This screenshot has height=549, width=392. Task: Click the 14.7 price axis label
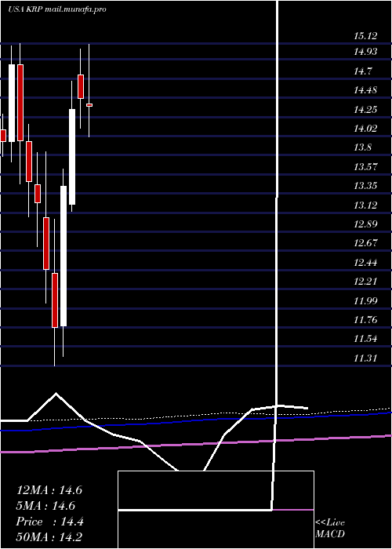pos(362,71)
